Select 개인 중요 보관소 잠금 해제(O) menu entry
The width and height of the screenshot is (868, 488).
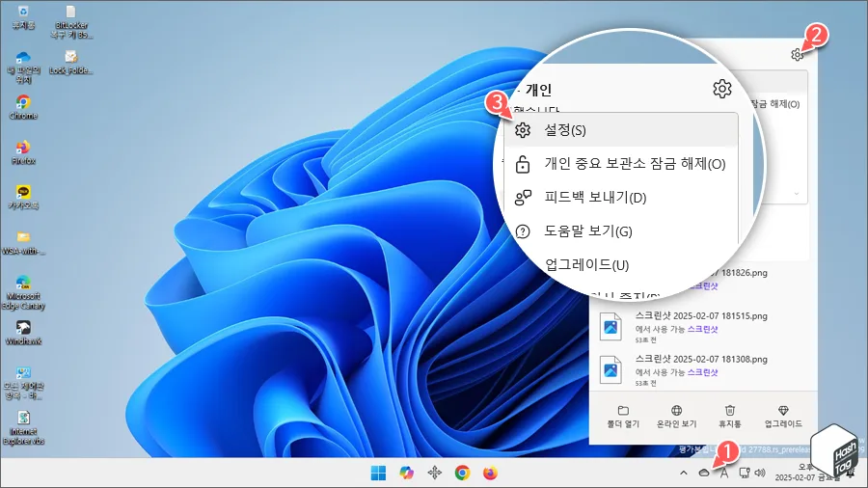tap(620, 164)
